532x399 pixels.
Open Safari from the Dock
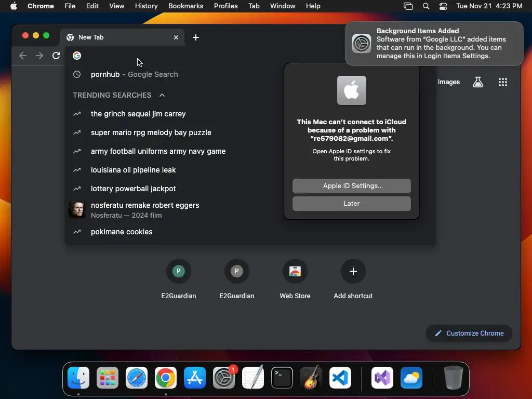[137, 378]
